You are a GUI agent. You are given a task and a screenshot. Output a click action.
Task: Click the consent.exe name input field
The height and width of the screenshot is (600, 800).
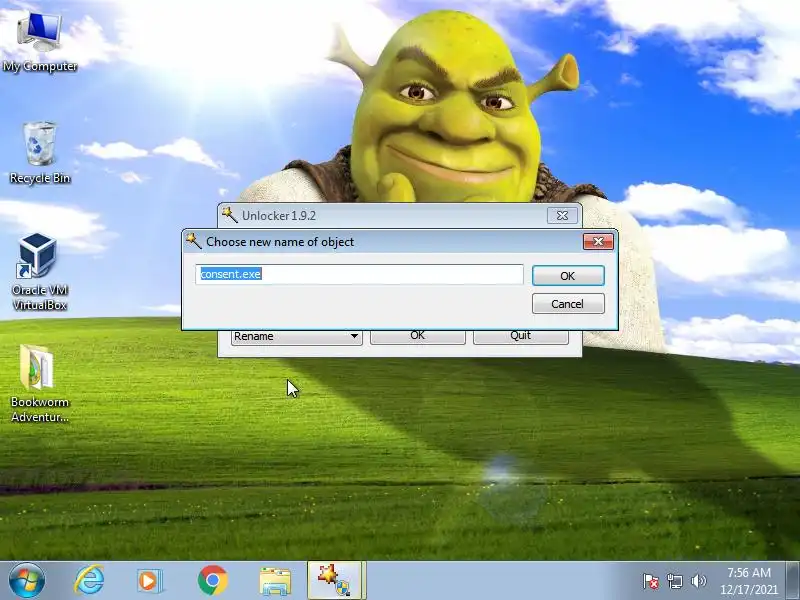[359, 274]
